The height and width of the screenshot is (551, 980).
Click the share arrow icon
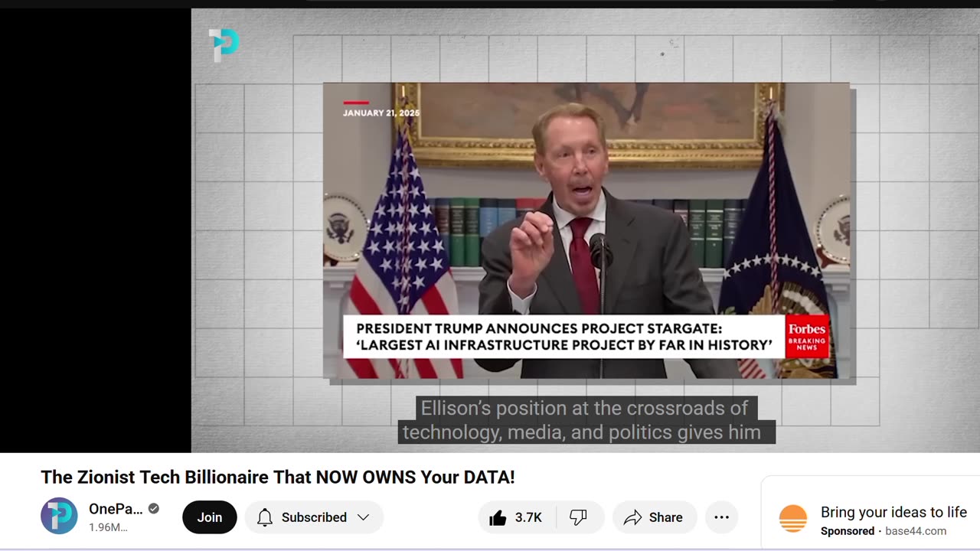(632, 518)
